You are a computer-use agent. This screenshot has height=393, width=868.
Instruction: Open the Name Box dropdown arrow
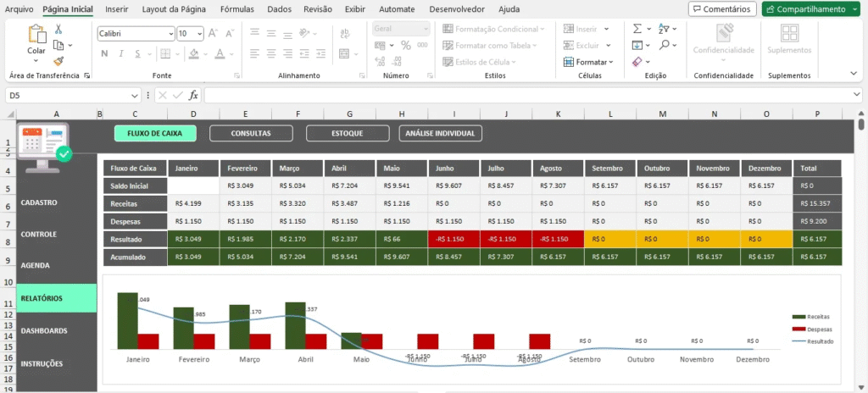(x=135, y=96)
